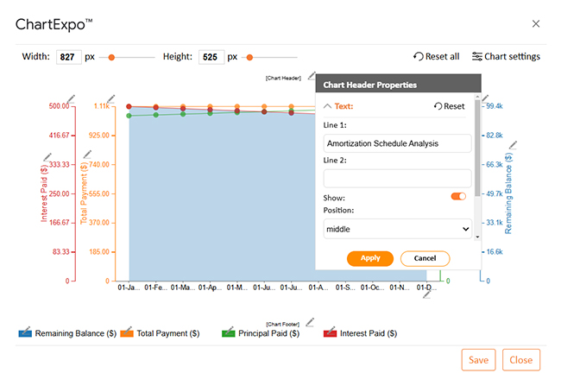The width and height of the screenshot is (561, 392).
Task: Click the pencil icon beside Chart Header
Action: 311,77
